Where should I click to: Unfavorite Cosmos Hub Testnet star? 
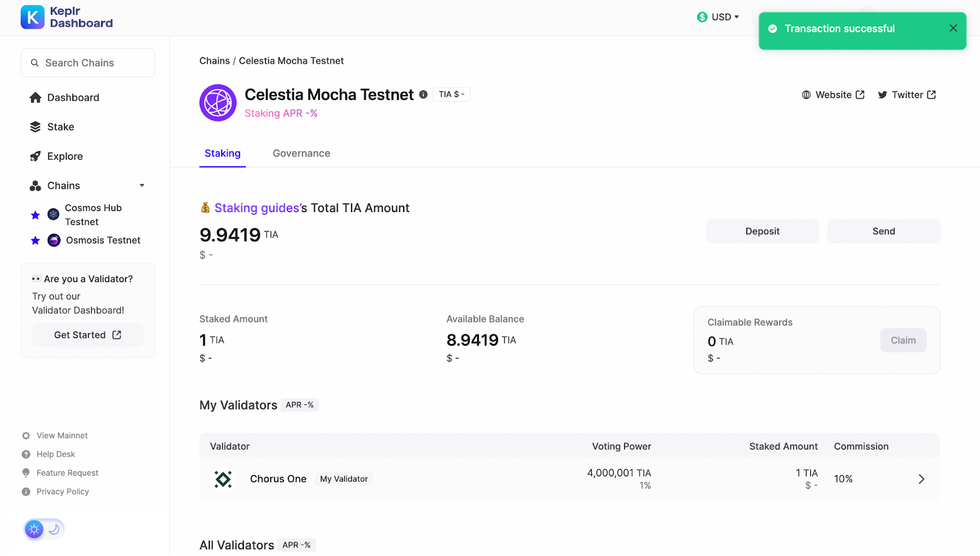point(36,215)
